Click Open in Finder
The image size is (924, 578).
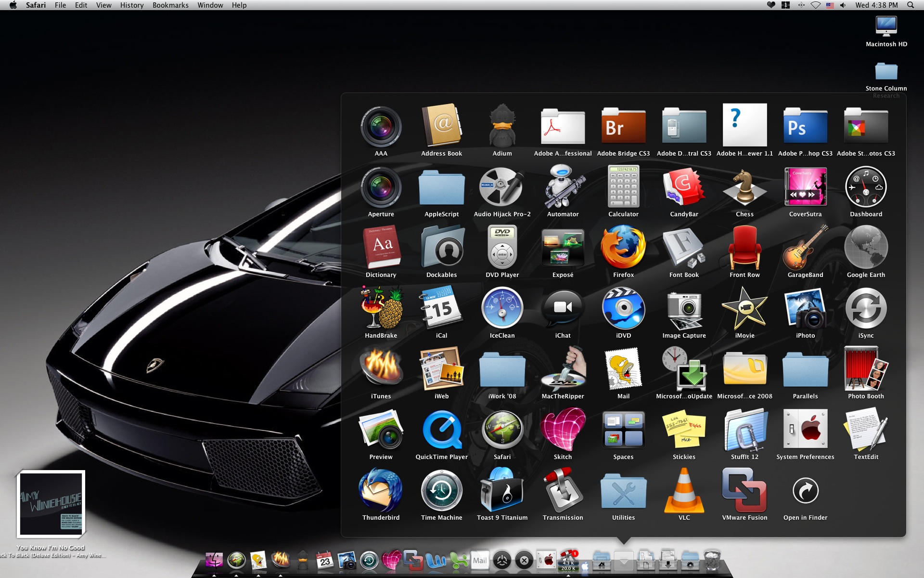(805, 491)
